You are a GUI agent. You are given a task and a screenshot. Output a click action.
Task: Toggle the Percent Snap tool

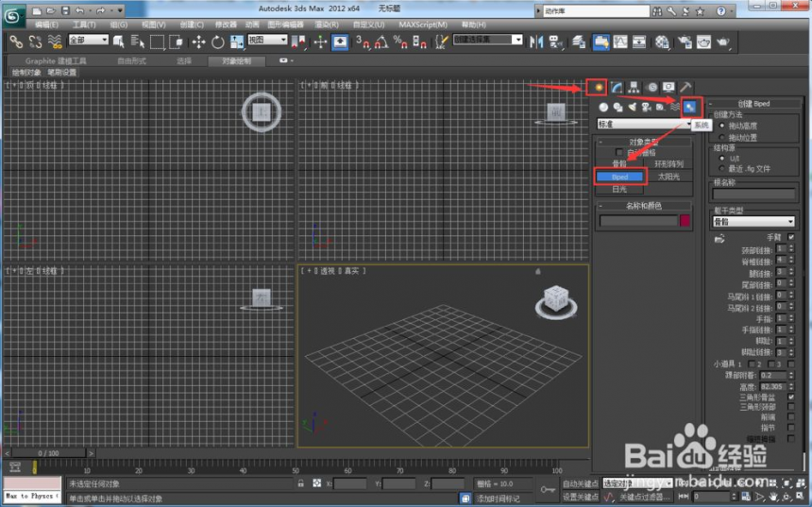coord(399,42)
